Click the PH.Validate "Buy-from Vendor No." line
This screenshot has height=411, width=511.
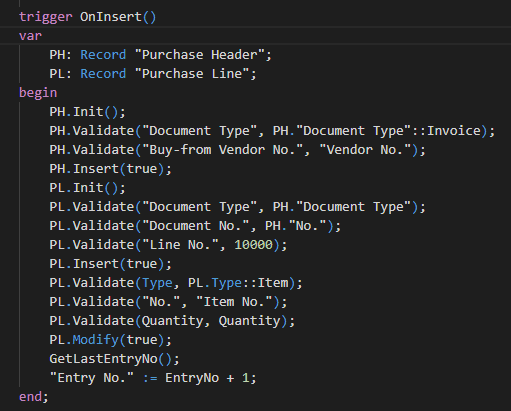click(238, 150)
